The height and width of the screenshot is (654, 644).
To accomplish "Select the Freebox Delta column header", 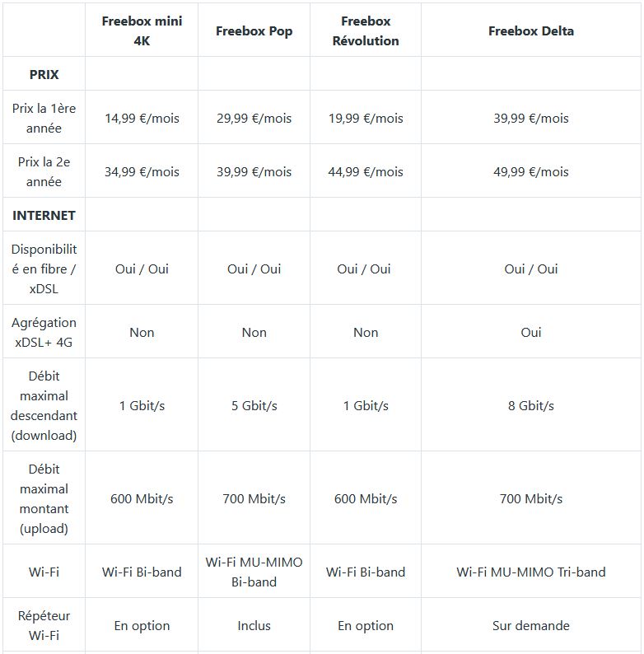I will [530, 30].
